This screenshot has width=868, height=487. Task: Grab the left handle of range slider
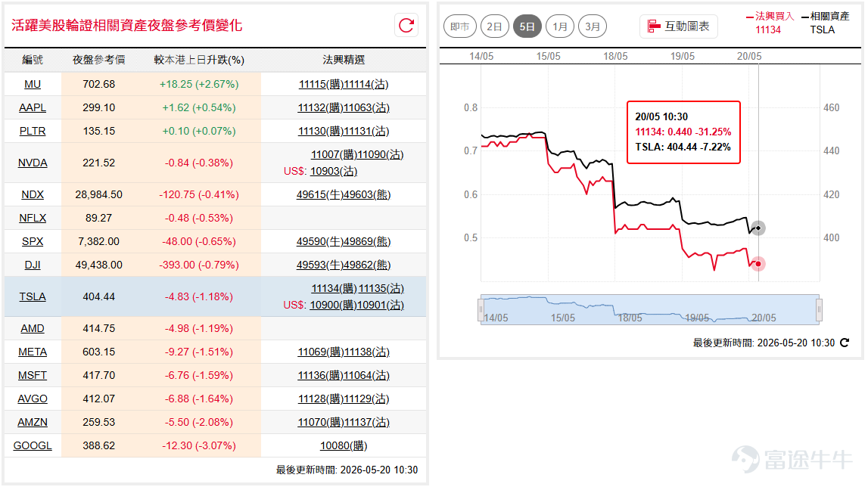(x=481, y=310)
